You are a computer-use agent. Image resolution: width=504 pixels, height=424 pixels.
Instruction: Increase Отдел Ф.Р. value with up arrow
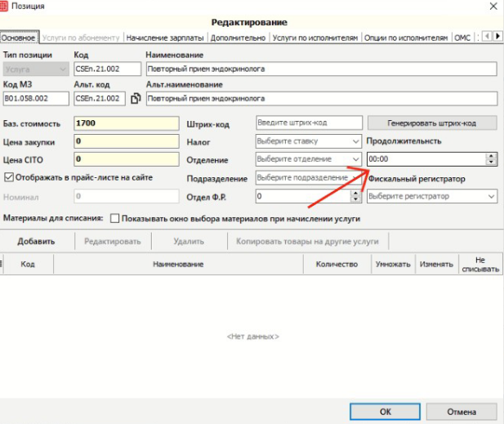pos(355,194)
